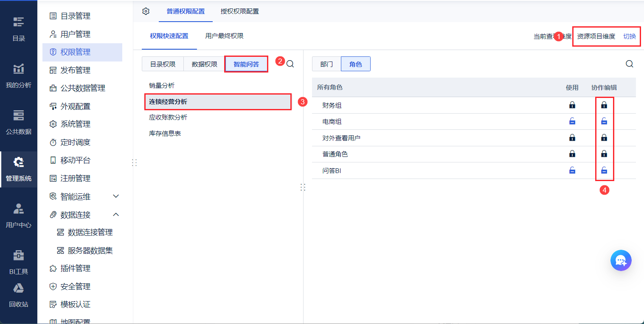
Task: Click the 服务器数据集 submenu icon
Action: (60, 251)
